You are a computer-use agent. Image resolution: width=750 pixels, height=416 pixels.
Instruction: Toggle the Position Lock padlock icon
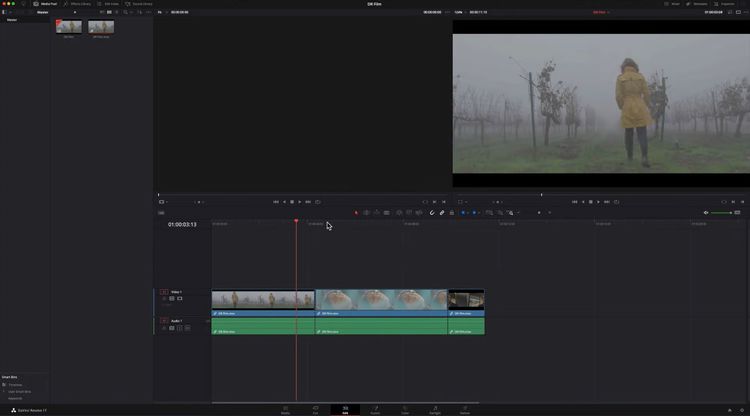pos(452,213)
